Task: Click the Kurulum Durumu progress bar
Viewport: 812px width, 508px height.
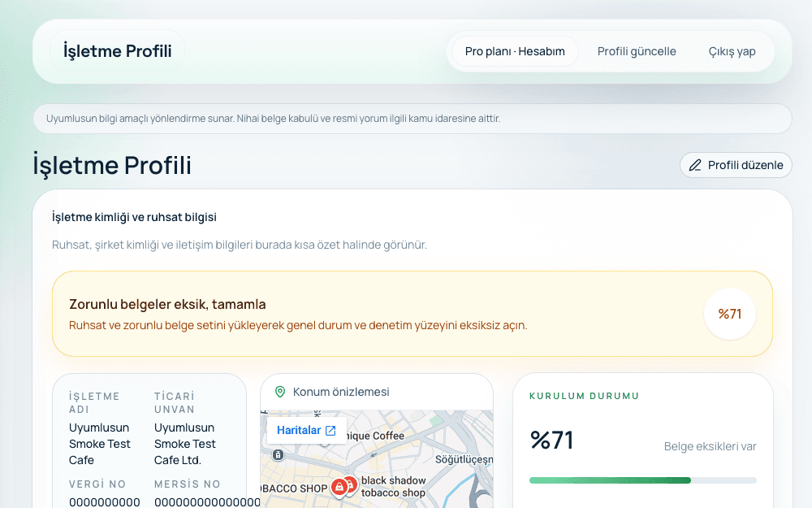Action: pos(642,480)
